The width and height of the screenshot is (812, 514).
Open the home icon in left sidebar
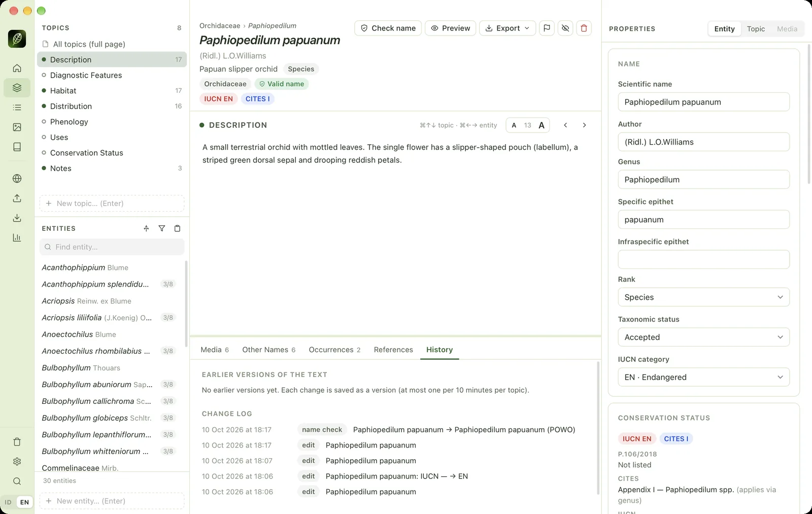(x=17, y=68)
